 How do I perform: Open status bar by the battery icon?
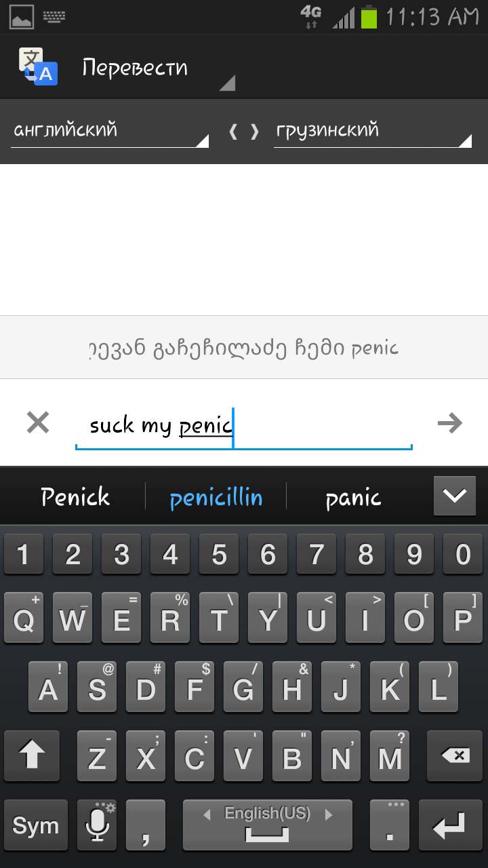coord(369,16)
